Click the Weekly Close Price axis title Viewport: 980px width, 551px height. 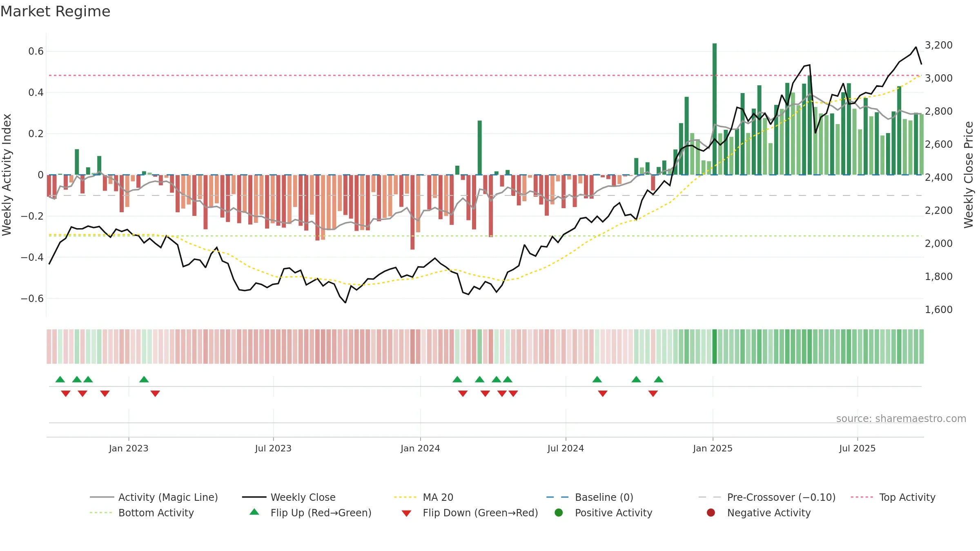tap(969, 175)
